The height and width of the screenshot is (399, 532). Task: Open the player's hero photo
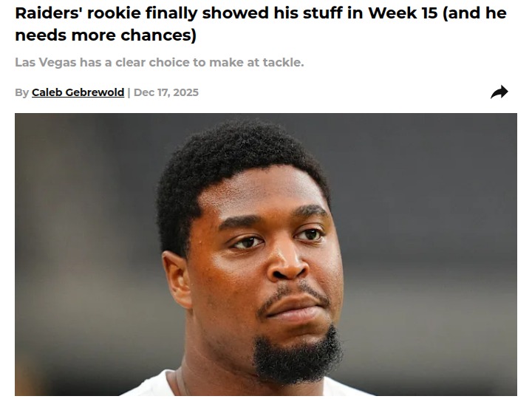click(x=266, y=254)
